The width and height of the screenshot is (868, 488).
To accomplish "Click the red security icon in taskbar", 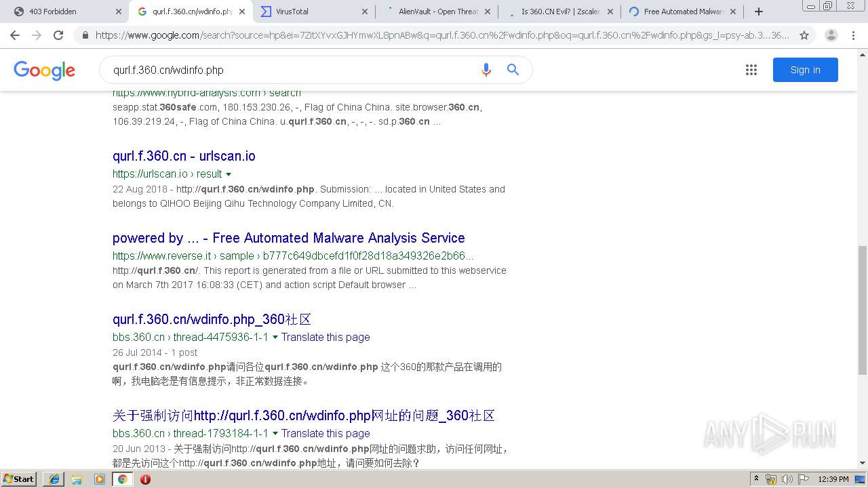I will pos(145,479).
